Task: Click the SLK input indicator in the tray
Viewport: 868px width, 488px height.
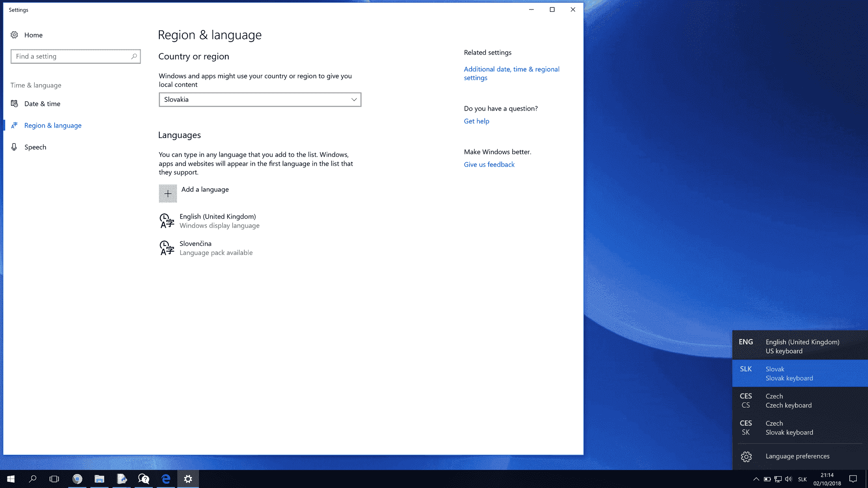Action: [x=802, y=479]
